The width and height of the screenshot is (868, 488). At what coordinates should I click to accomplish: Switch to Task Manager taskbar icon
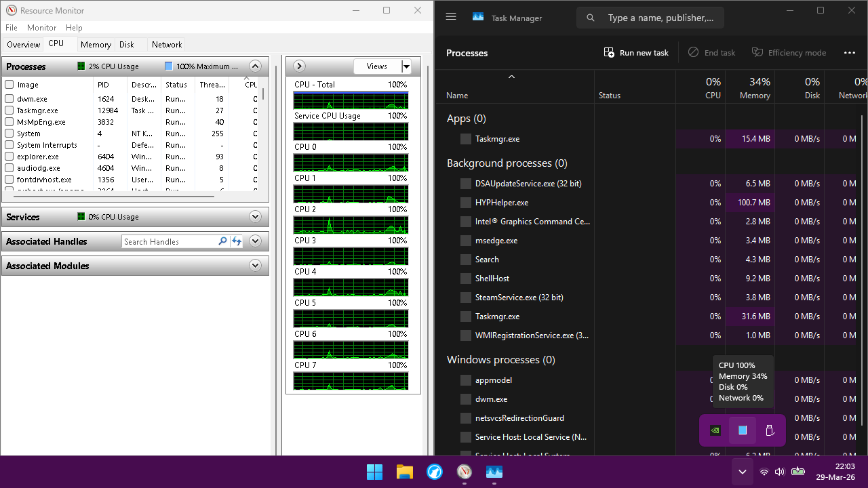494,472
